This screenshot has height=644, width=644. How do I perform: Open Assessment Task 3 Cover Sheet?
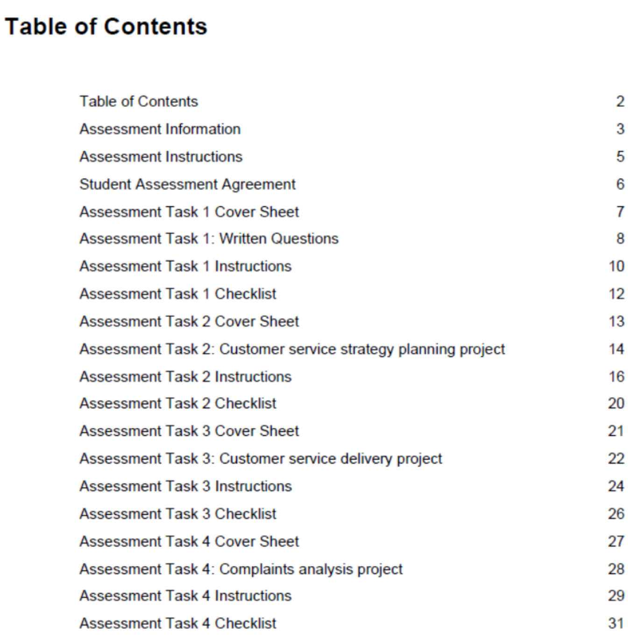pyautogui.click(x=189, y=431)
